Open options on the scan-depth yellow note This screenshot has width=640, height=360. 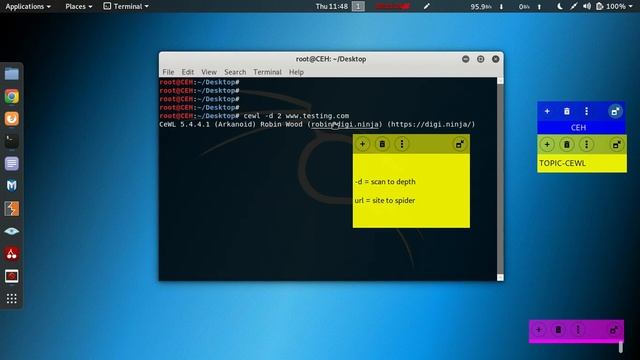(402, 144)
